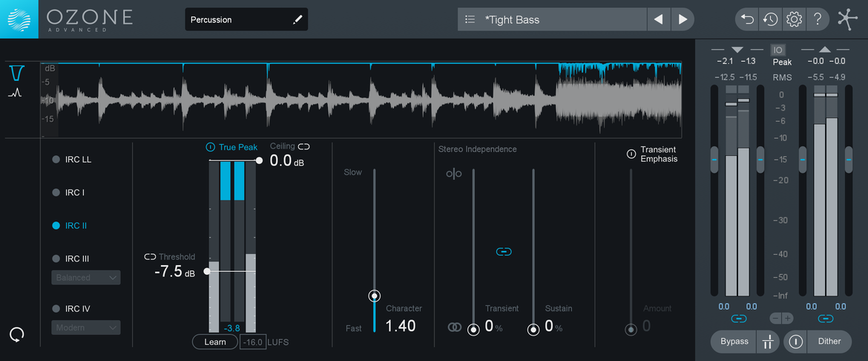Click the Ceiling handle at 0.0 dB

(x=259, y=160)
